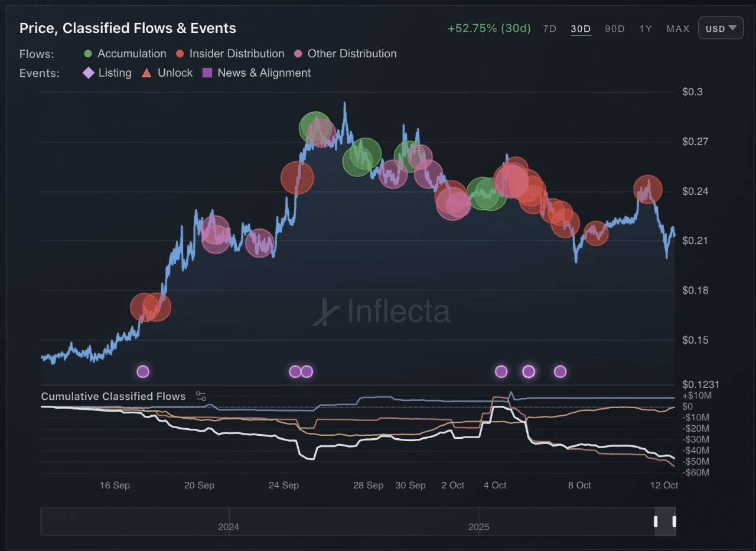The height and width of the screenshot is (551, 756).
Task: Click the Cumulative Classified Flows heading
Action: (113, 396)
